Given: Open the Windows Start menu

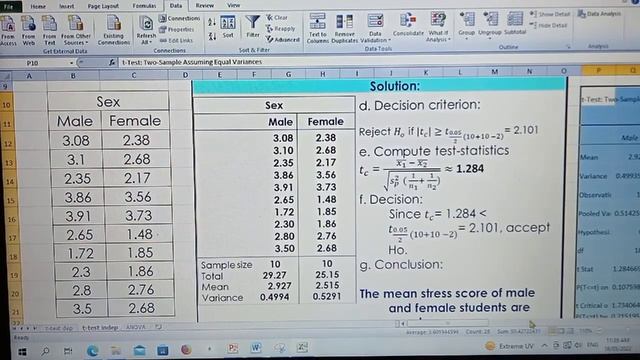Looking at the screenshot, I should click(x=22, y=351).
